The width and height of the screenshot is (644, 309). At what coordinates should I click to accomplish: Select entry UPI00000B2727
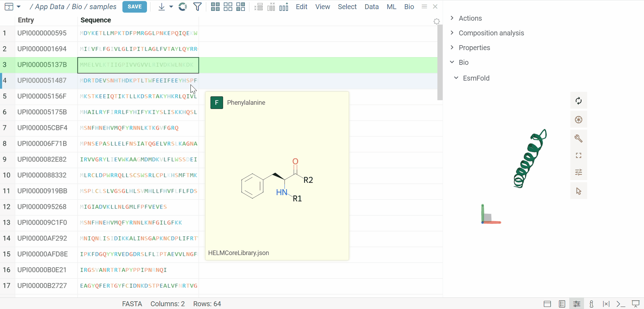pos(42,286)
